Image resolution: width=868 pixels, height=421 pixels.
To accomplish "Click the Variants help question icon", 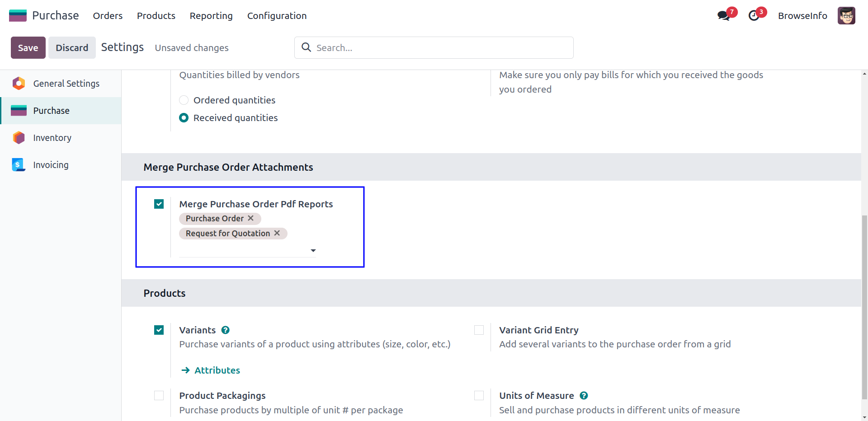I will pos(226,330).
